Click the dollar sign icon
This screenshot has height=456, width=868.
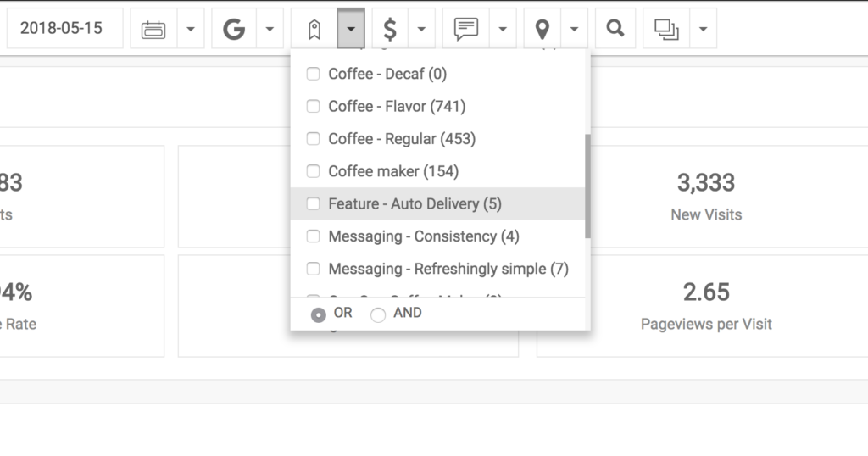390,28
